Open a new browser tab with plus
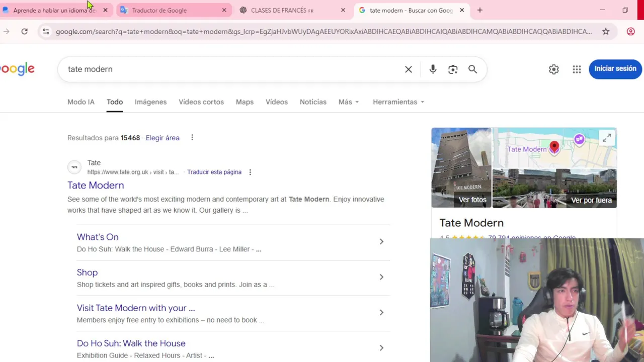 point(479,10)
